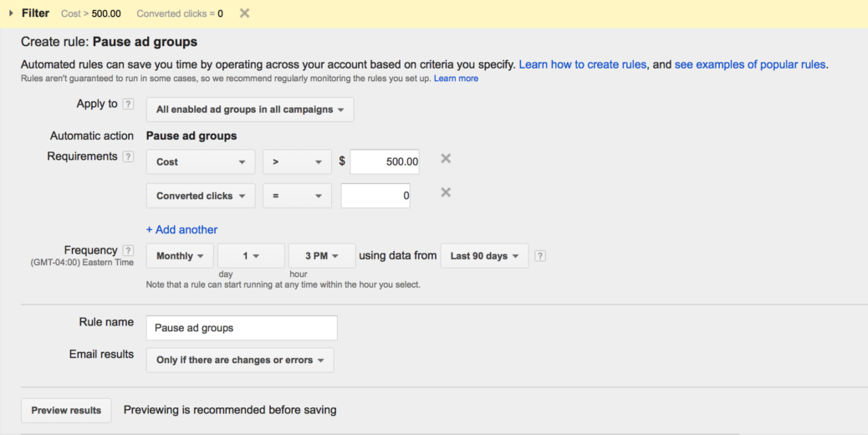Click help icon after Last 90 days
This screenshot has height=435, width=868.
pos(540,256)
